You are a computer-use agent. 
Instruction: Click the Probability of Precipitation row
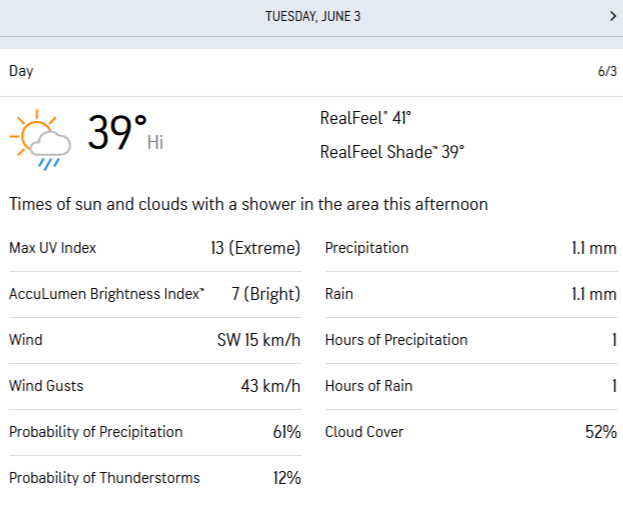[155, 432]
